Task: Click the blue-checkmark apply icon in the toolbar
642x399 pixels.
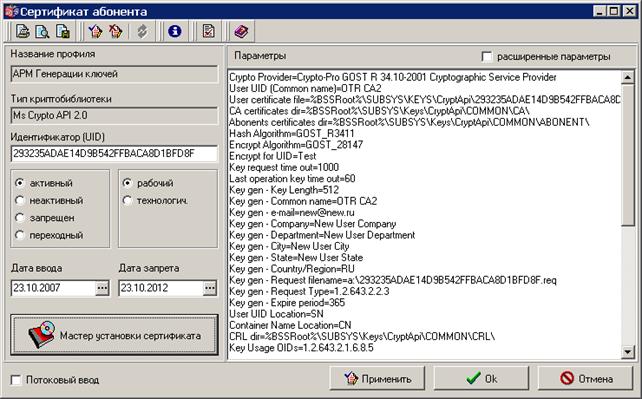Action: 95,31
